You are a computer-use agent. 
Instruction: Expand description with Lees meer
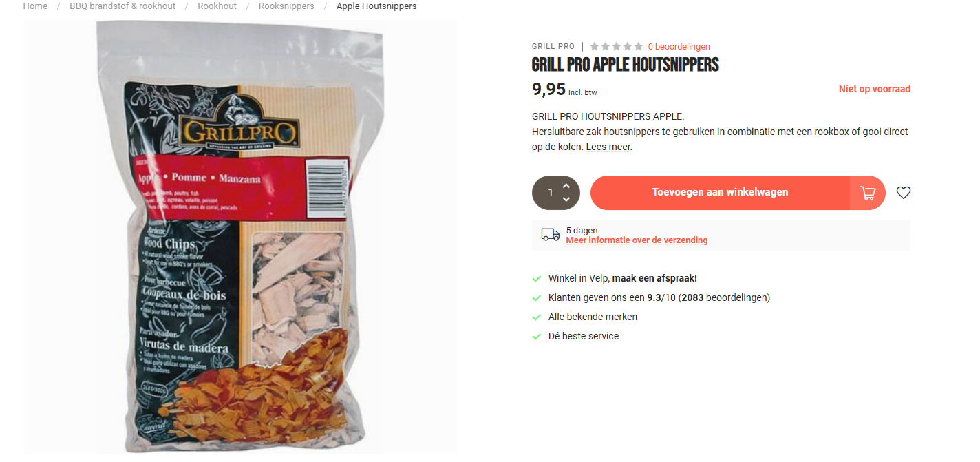[x=608, y=147]
